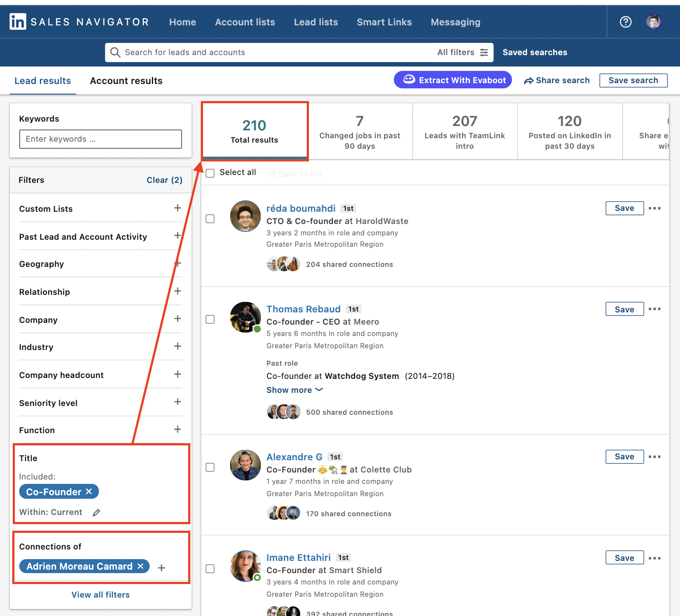680x616 pixels.
Task: Add another person in Connections of
Action: [x=161, y=568]
